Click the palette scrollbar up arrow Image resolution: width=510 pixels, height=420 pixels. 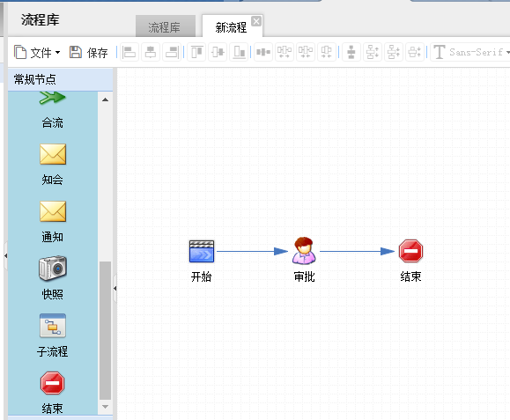(x=105, y=99)
